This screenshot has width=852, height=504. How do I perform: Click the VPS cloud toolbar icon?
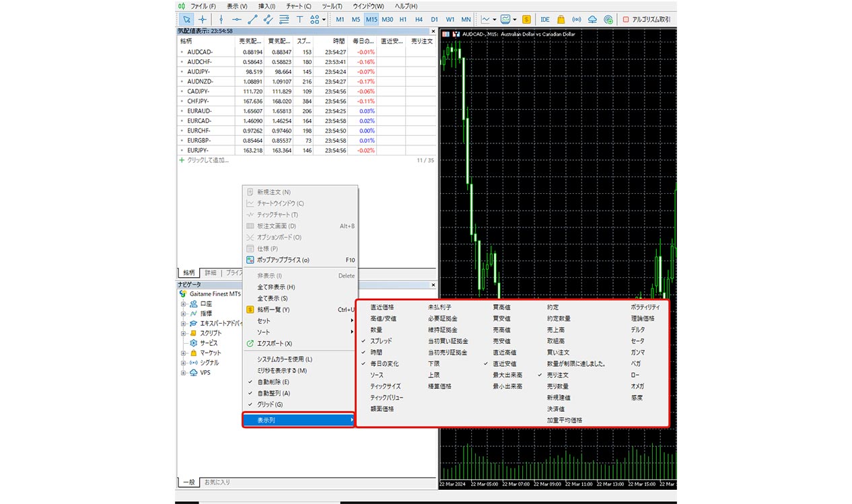pos(592,20)
